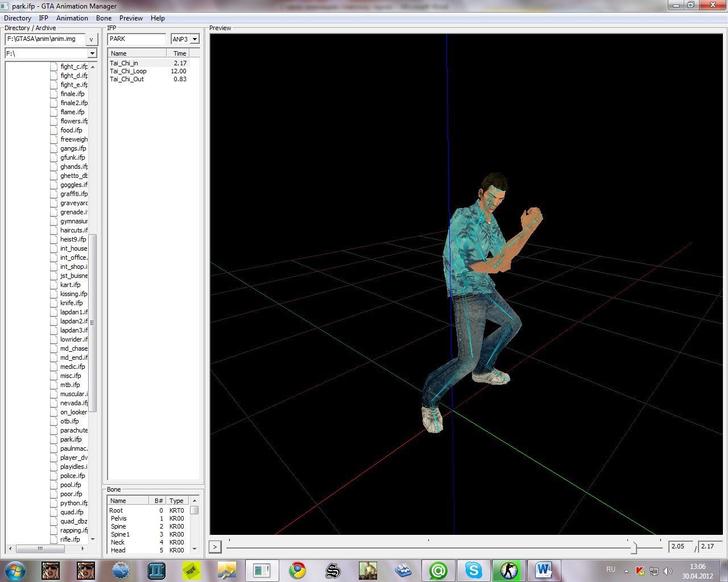Viewport: 728px width, 582px height.
Task: Click the file icon beside finale.ifp
Action: click(53, 94)
